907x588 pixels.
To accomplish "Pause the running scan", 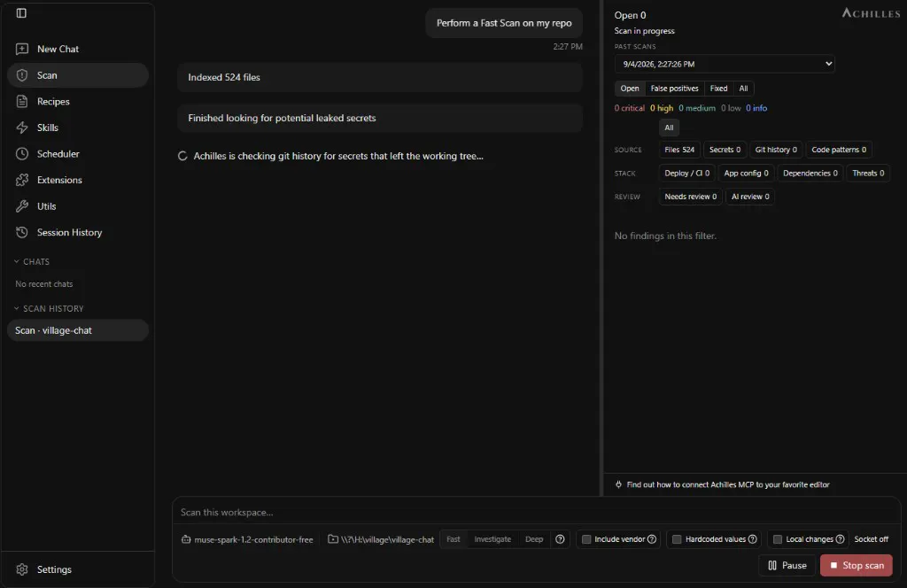I will point(787,566).
